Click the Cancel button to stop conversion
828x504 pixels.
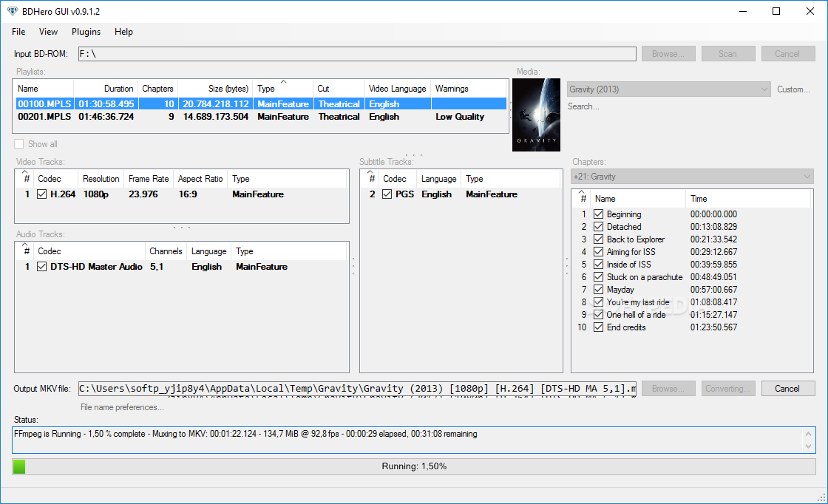point(787,389)
